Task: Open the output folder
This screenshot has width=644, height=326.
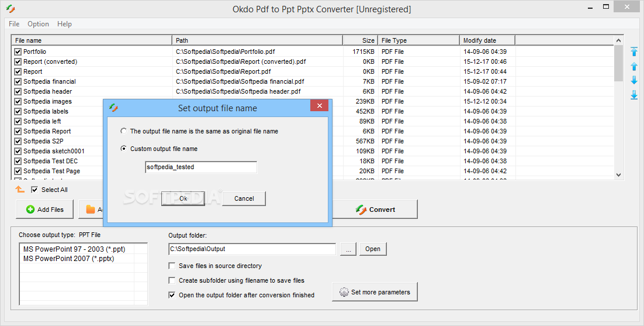Action: (x=373, y=249)
